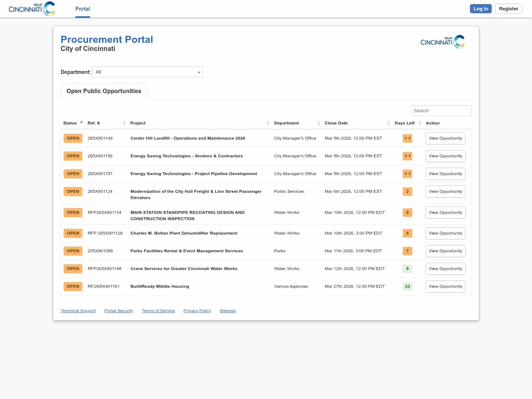532x399 pixels.
Task: Sort by Department column sort arrows
Action: pos(318,123)
